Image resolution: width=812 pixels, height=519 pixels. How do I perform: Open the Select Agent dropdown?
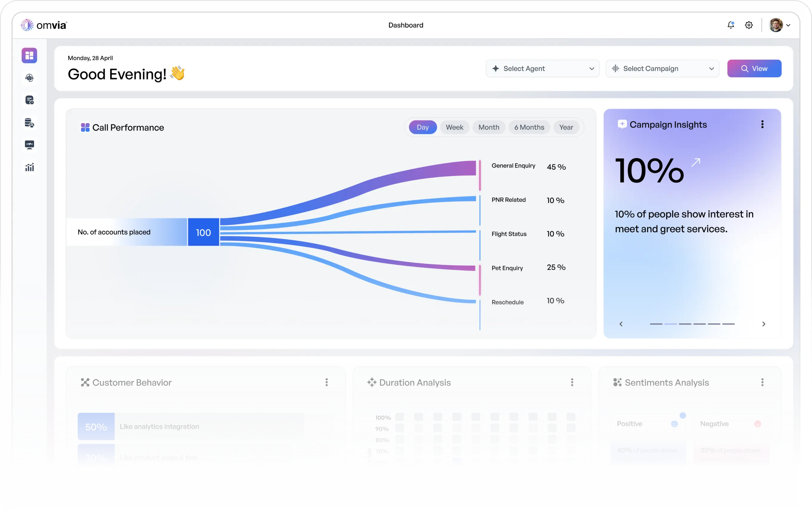pyautogui.click(x=543, y=69)
